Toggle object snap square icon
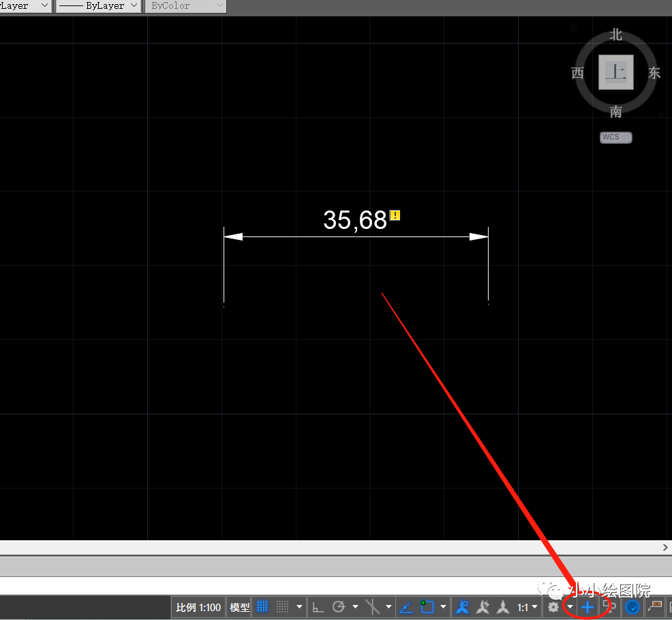Image resolution: width=672 pixels, height=620 pixels. click(x=427, y=607)
